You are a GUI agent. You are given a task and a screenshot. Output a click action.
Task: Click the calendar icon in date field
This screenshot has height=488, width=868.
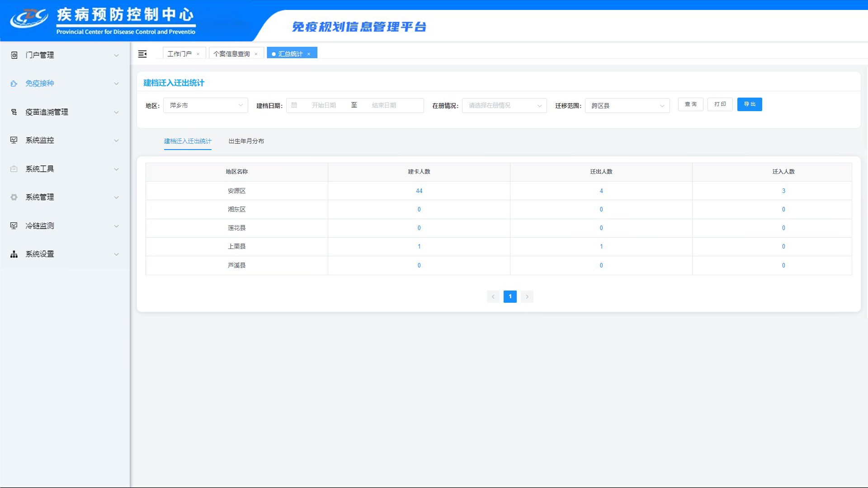[294, 105]
